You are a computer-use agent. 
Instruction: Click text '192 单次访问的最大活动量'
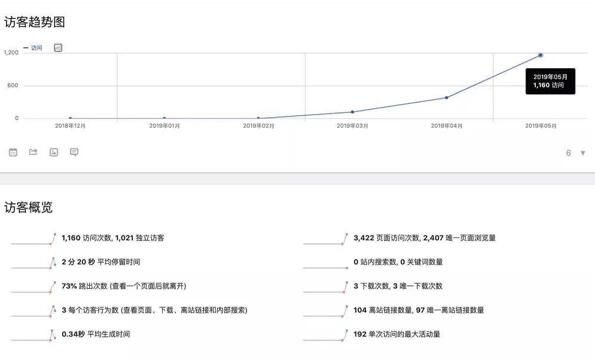click(397, 334)
